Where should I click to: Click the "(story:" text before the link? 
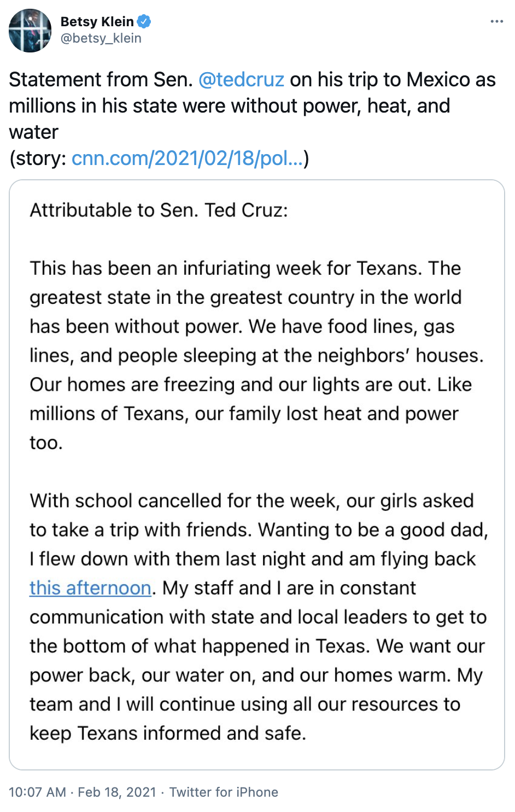[38, 158]
